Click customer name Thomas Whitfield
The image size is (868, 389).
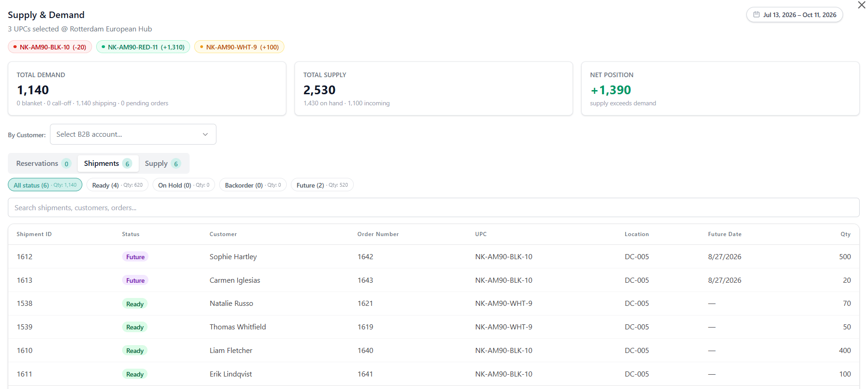pos(238,327)
